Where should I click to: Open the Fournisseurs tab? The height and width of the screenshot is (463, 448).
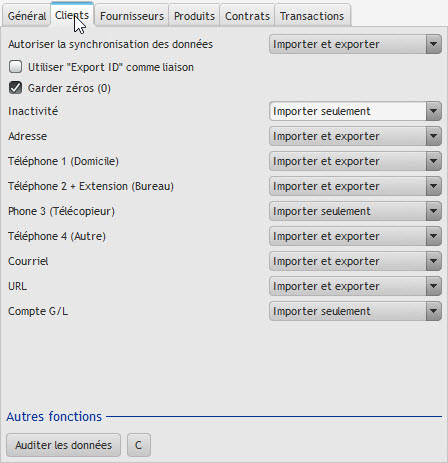[x=132, y=16]
